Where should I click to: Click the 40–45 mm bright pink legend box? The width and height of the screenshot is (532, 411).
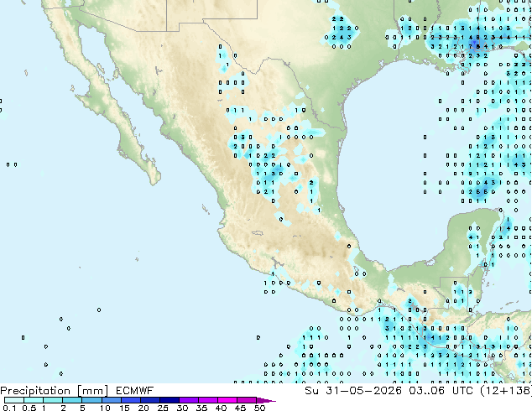point(227,400)
